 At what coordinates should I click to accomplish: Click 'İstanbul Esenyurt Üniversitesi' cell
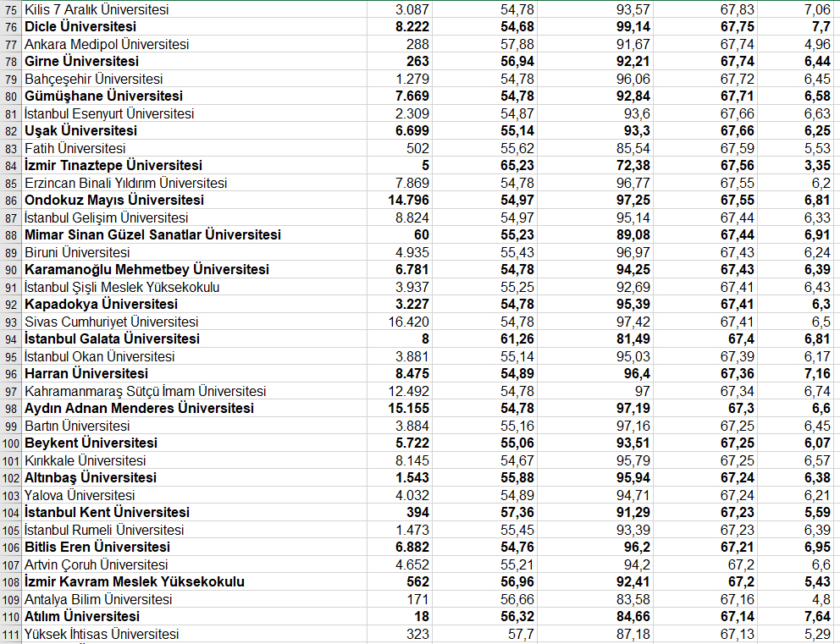(194, 113)
